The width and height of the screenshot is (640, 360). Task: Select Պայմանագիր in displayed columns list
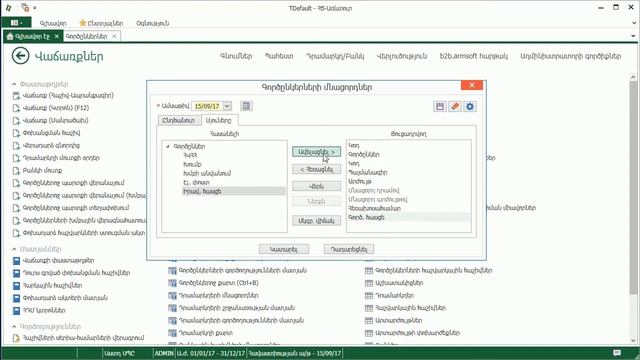click(x=368, y=172)
